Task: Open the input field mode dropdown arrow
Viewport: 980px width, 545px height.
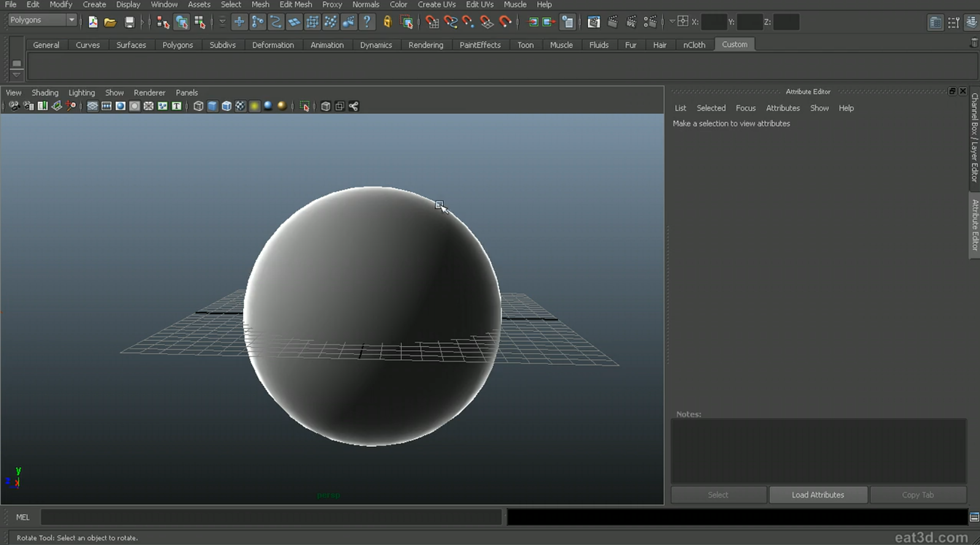Action: point(672,21)
